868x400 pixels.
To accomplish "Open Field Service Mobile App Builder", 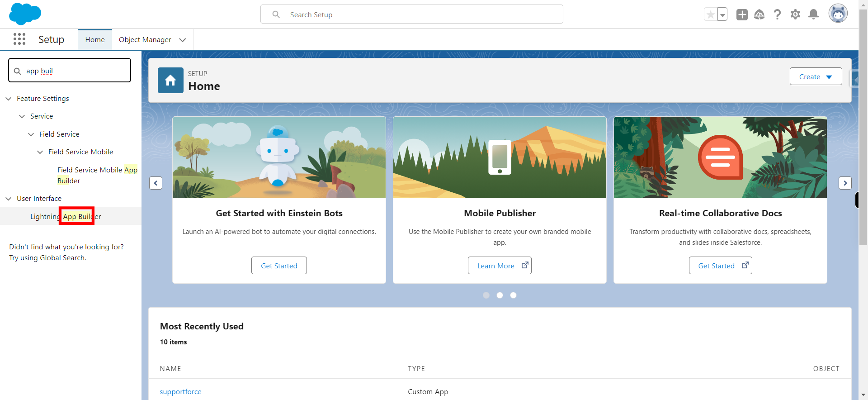I will click(x=97, y=175).
